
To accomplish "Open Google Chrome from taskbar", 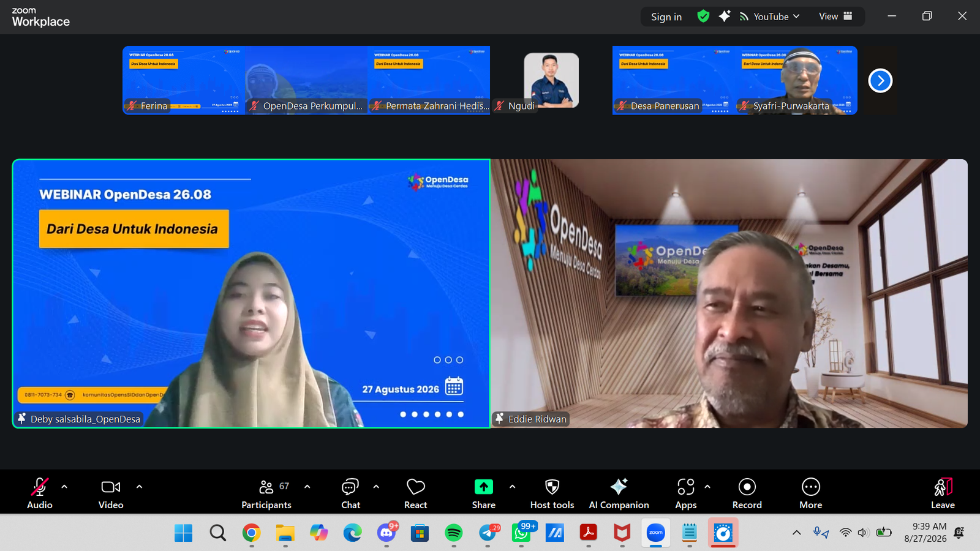I will (x=251, y=533).
